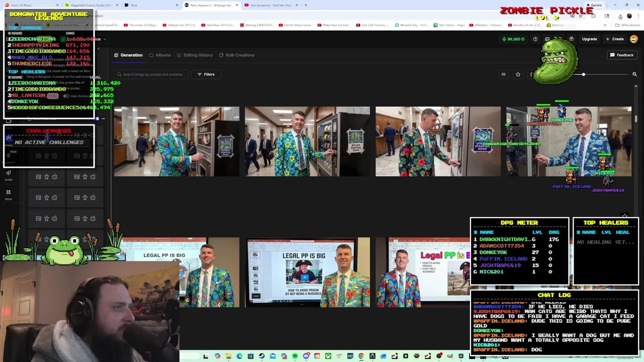
Task: Click the Filters button
Action: tap(206, 74)
